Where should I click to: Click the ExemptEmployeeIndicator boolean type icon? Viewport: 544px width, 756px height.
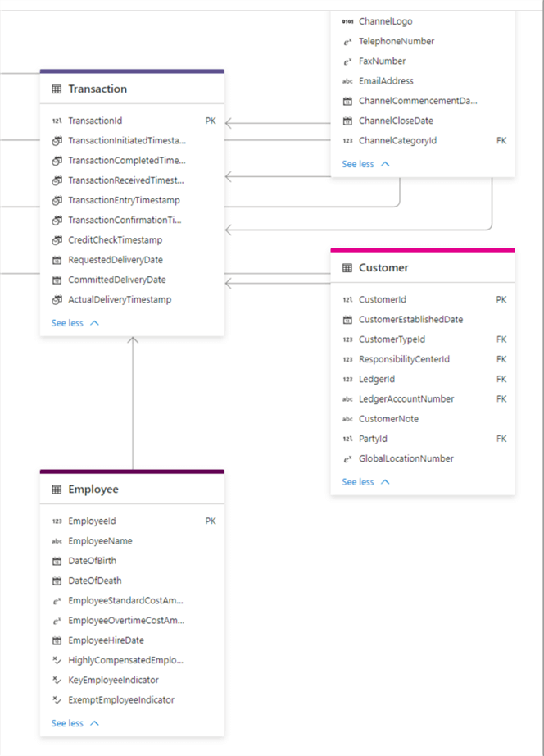[x=57, y=700]
